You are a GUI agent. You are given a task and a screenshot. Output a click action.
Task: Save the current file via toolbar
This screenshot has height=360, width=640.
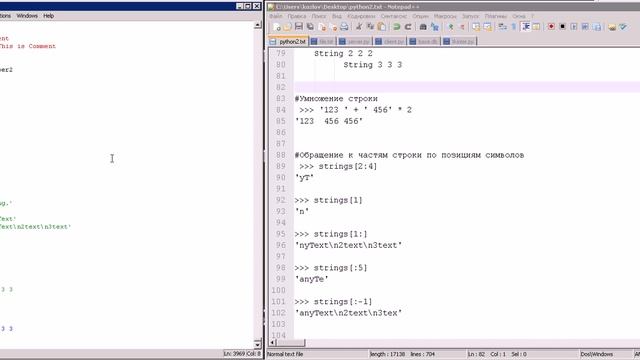299,27
